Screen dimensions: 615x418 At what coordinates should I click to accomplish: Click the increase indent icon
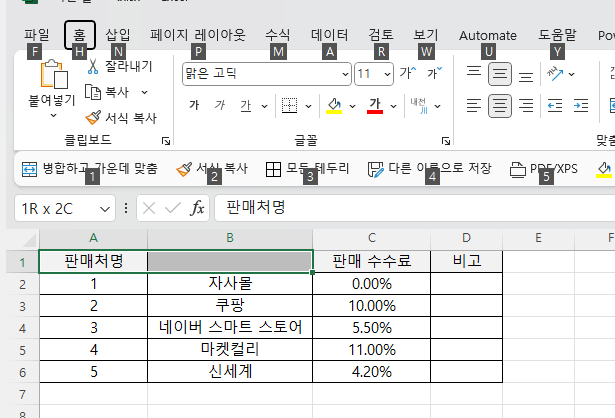click(x=581, y=105)
